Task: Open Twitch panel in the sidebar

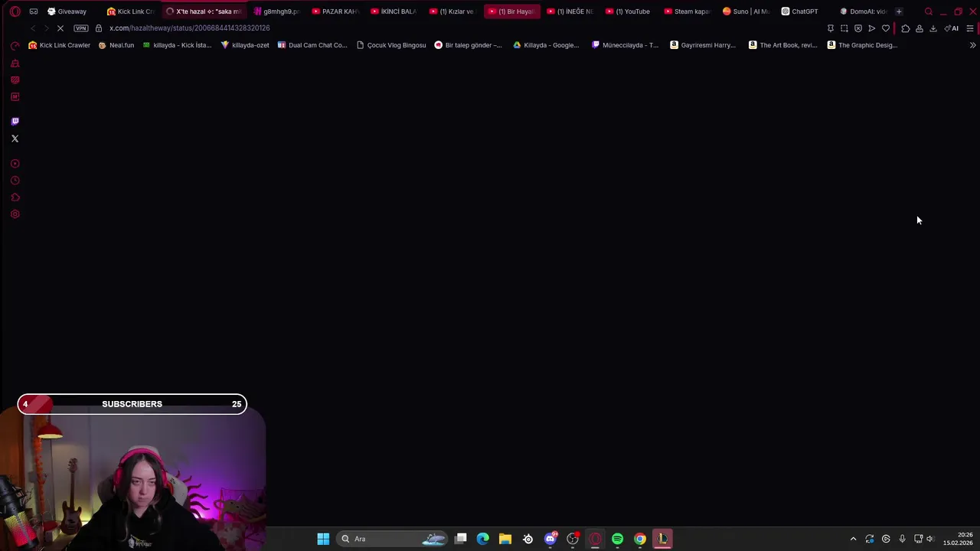Action: tap(15, 121)
